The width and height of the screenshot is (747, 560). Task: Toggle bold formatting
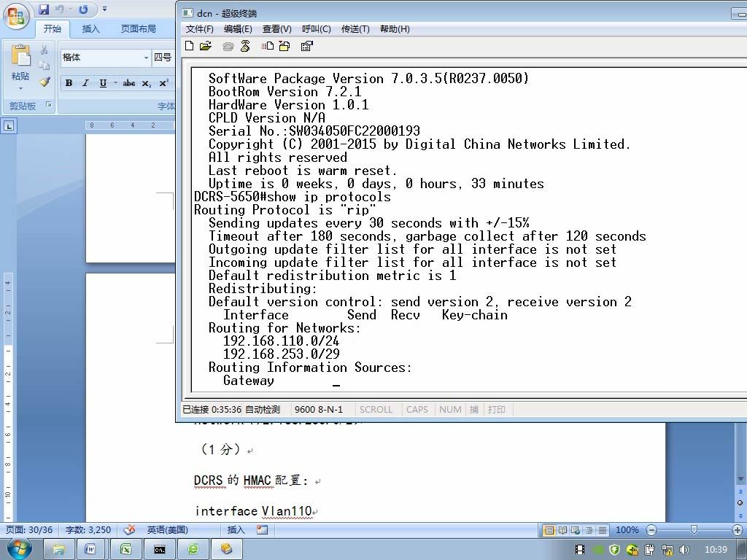[69, 83]
